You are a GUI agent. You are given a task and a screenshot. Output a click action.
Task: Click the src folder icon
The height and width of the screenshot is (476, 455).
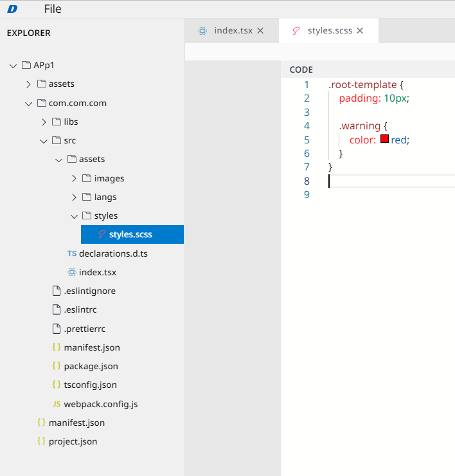coord(57,140)
